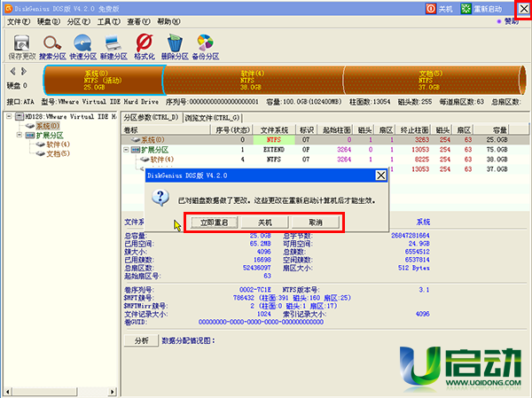
Task: Collapse 扩展分区 node in left tree
Action: [x=20, y=135]
